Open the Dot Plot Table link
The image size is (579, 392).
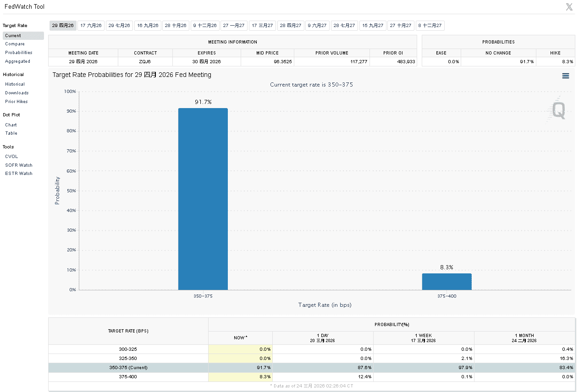[x=11, y=133]
